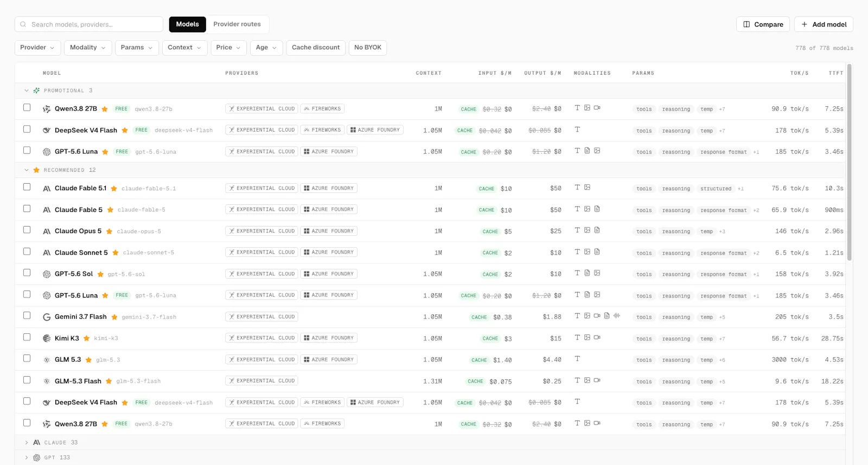The height and width of the screenshot is (465, 868).
Task: Click the audio modality icon for Gemini 3.7 Flash
Action: click(x=617, y=316)
